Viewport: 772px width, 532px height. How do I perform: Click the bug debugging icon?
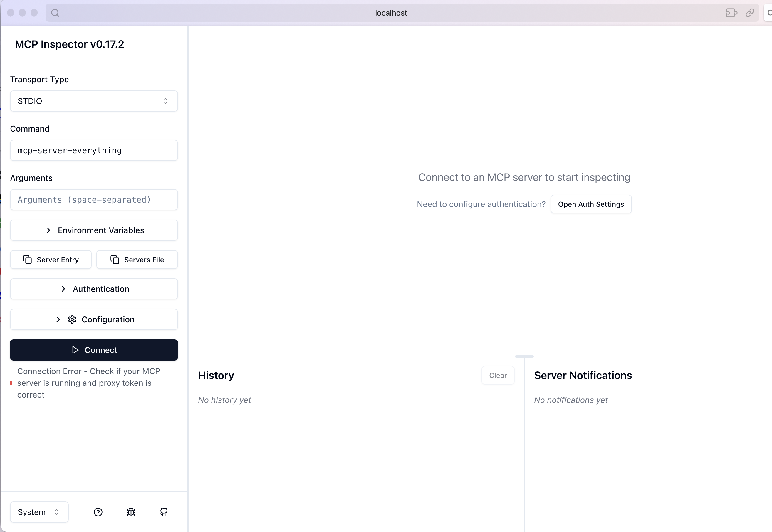click(131, 512)
